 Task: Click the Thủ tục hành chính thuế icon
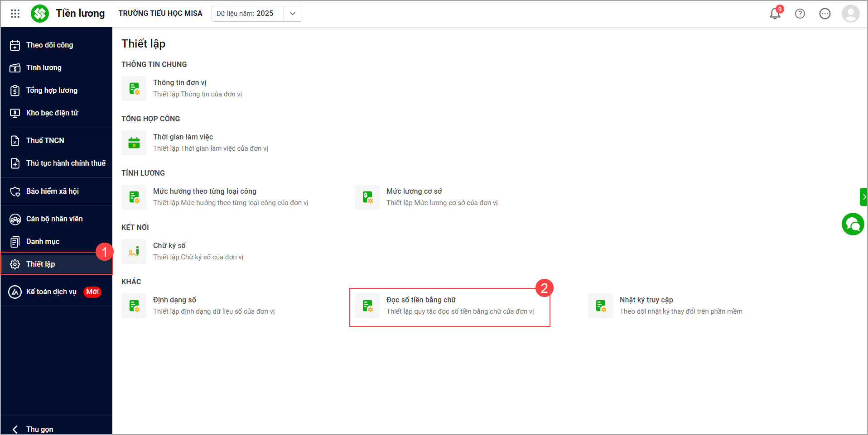[15, 163]
